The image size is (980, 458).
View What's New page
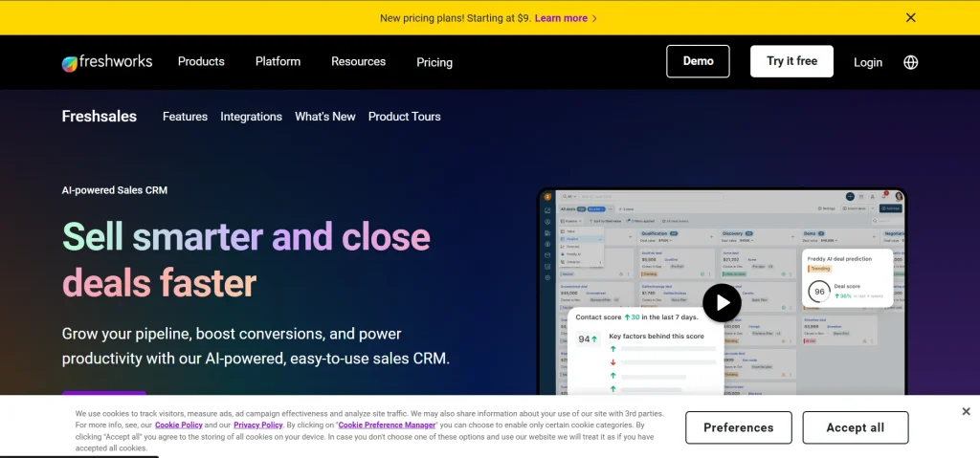[x=324, y=117]
